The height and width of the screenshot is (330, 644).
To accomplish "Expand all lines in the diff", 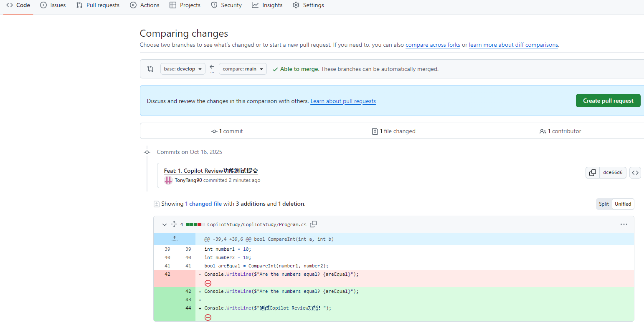I will pyautogui.click(x=174, y=224).
